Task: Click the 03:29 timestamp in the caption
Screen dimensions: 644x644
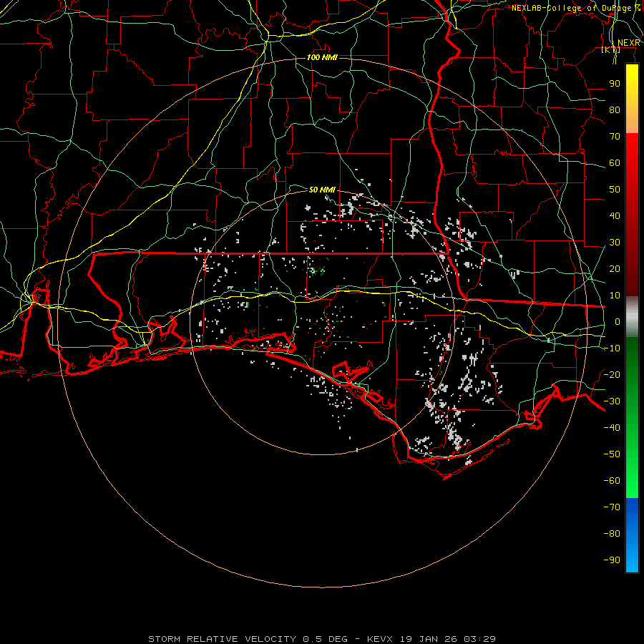Action: click(479, 639)
